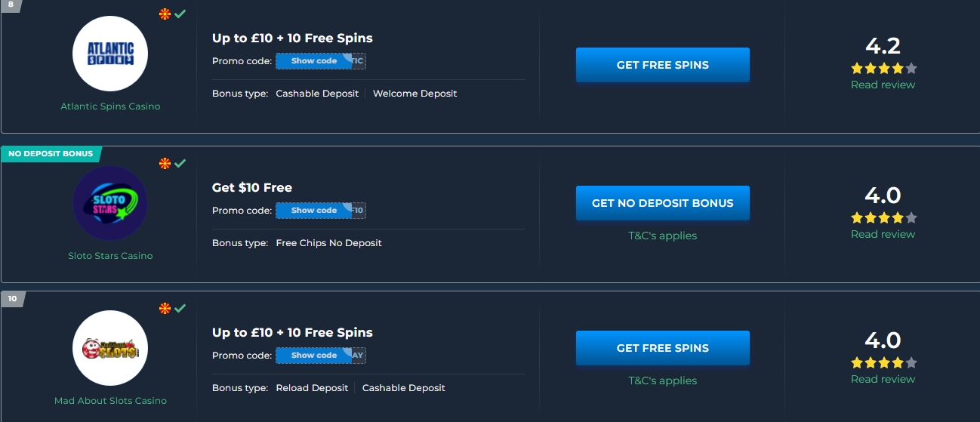Click green checkmark on Atlantic Spins card
Viewport: 980px width, 422px height.
180,14
